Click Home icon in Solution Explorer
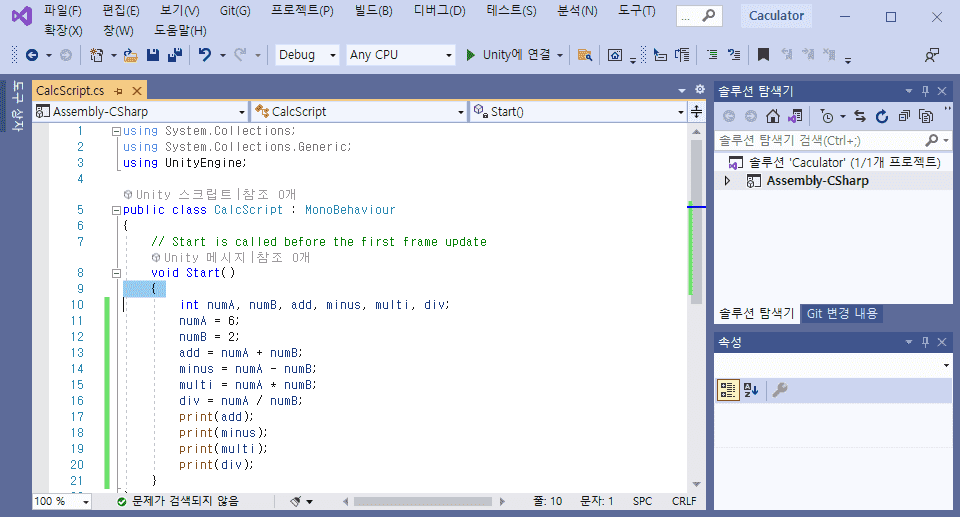Screen dimensions: 960x517 774,116
